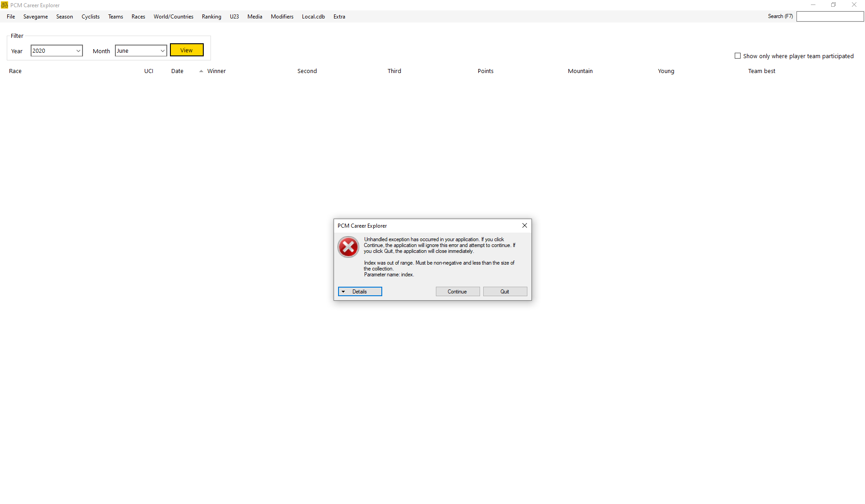Screen dimensions: 865x504
Task: Click the Date column sort arrow
Action: [x=201, y=71]
